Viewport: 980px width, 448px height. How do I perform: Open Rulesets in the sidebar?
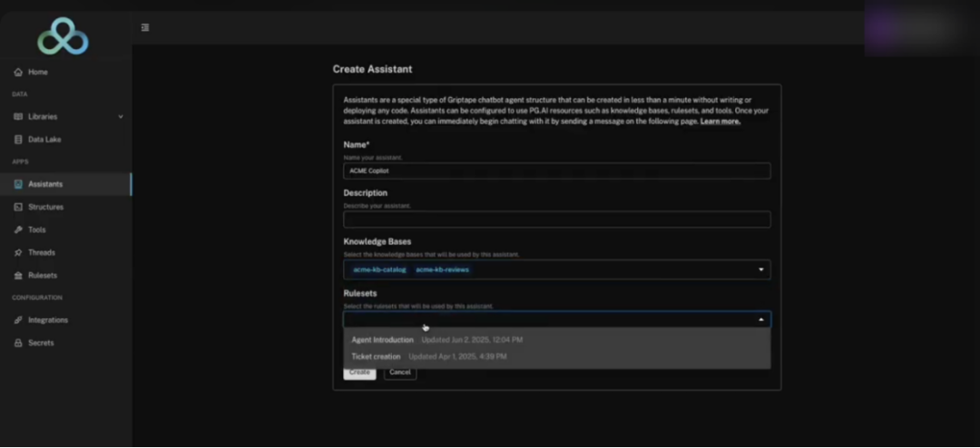(65, 276)
